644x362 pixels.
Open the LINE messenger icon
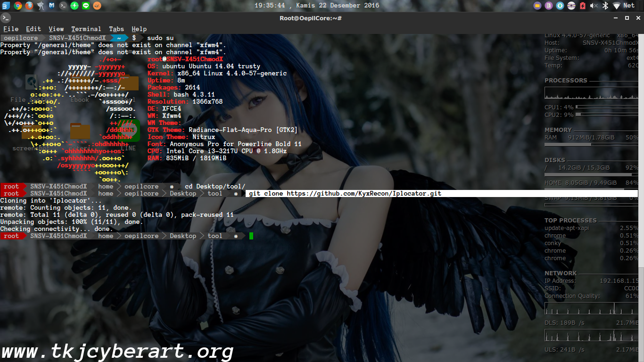pyautogui.click(x=86, y=5)
